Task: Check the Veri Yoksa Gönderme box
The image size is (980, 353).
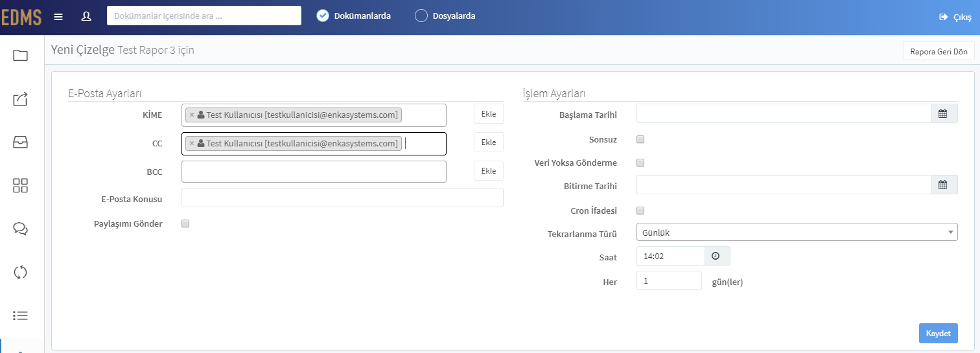Action: pos(640,163)
